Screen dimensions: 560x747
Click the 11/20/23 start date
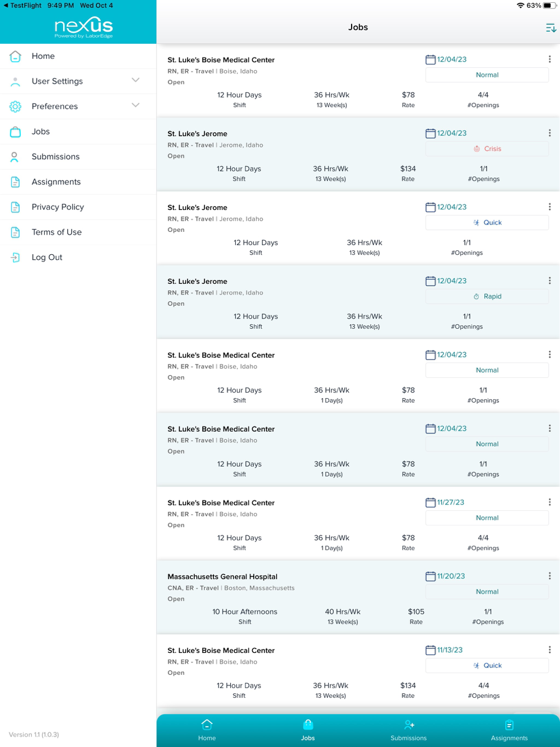pyautogui.click(x=451, y=576)
